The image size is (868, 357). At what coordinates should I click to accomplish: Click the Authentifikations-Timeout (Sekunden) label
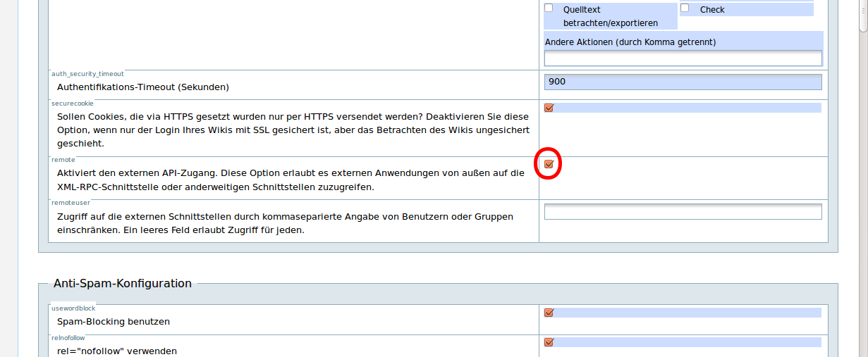click(143, 87)
